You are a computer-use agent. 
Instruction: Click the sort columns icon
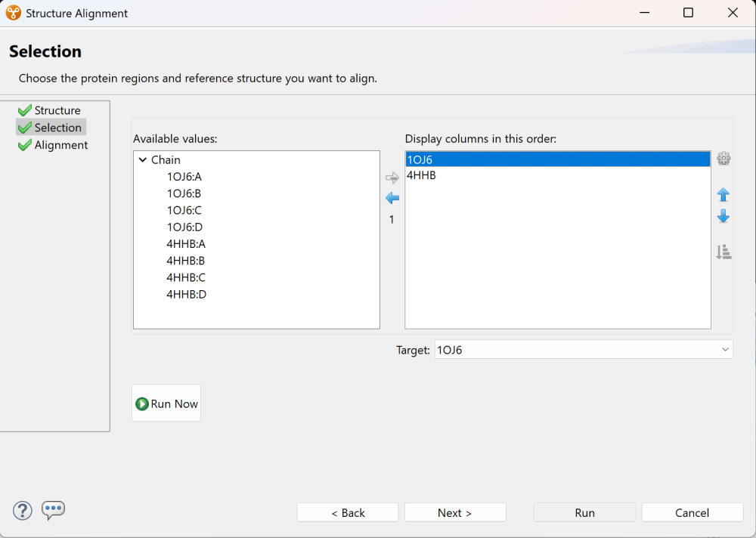[723, 252]
